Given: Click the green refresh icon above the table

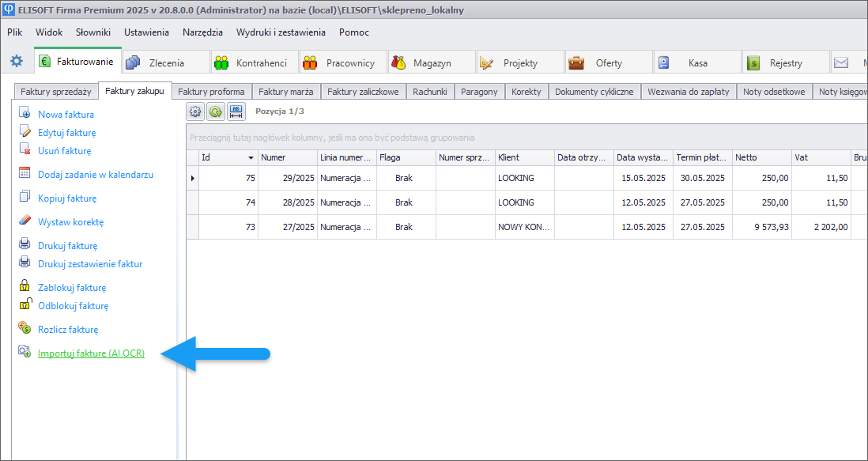Looking at the screenshot, I should (x=215, y=111).
